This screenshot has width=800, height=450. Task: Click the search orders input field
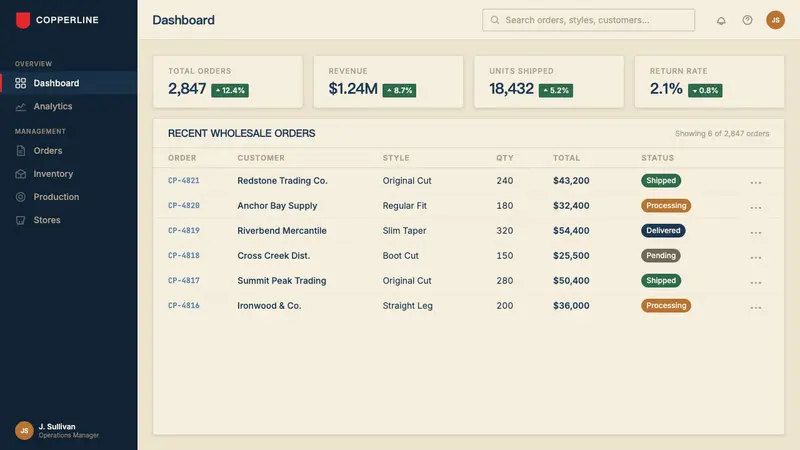coord(588,20)
